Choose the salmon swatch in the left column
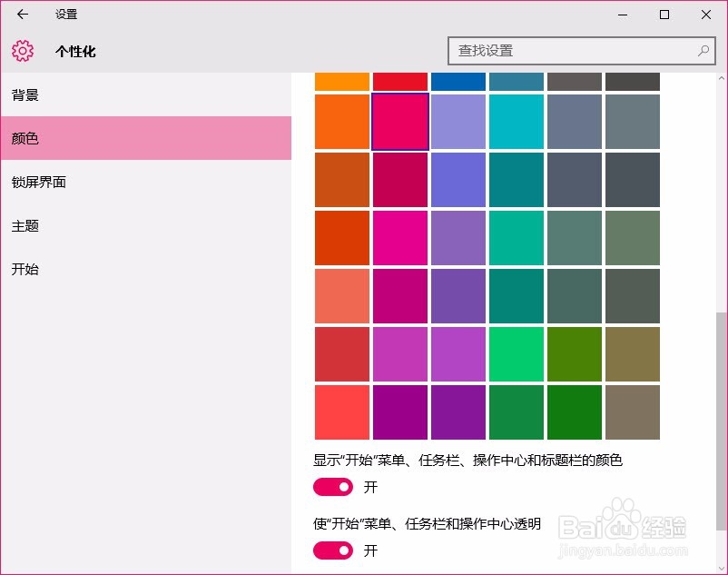The height and width of the screenshot is (575, 728). (342, 296)
